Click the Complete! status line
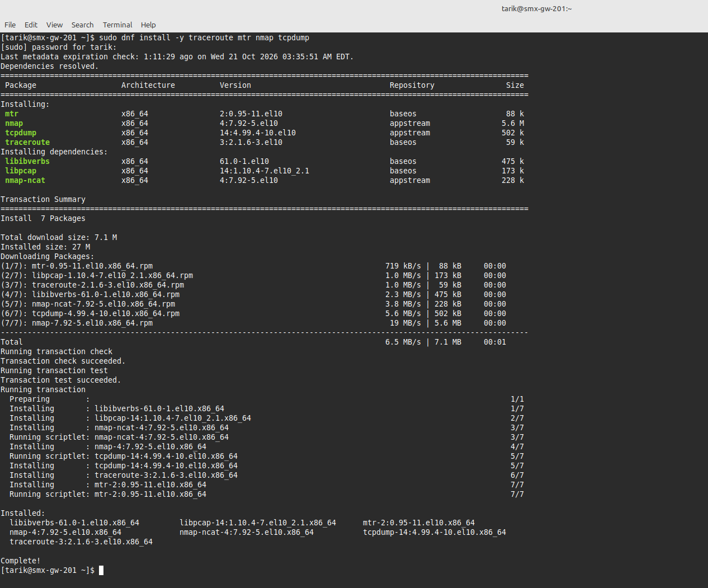The width and height of the screenshot is (708, 588). coord(21,561)
